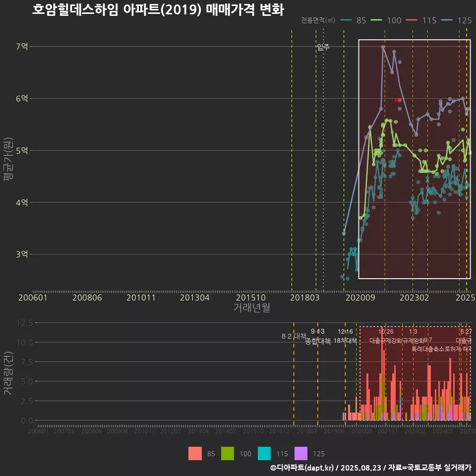The image size is (476, 476).
Task: Click the 전용면적(㎡) legend title
Action: [x=318, y=20]
